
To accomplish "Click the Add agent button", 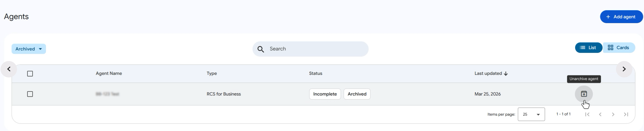I will [621, 17].
